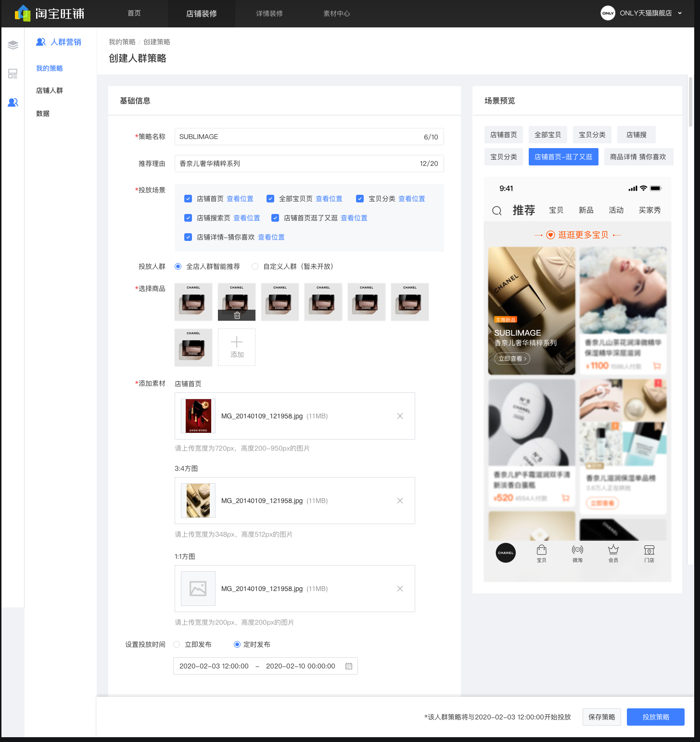Click the 投放策略 button

[x=656, y=717]
